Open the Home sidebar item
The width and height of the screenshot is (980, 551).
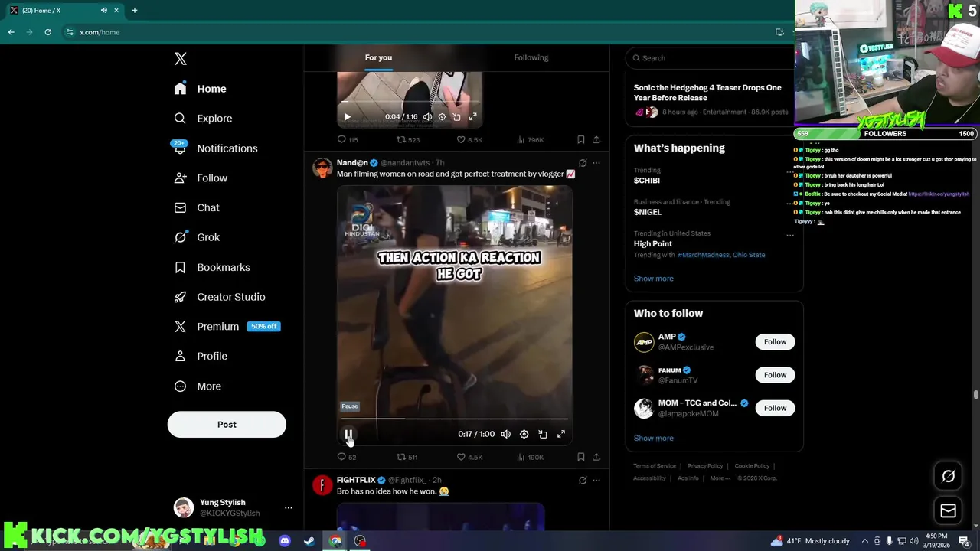[201, 89]
